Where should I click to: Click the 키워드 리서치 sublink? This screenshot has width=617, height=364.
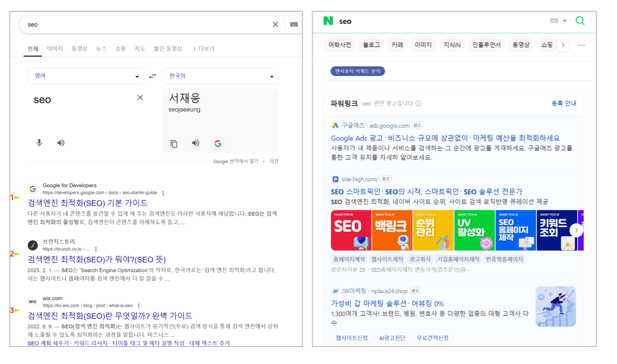point(91,343)
